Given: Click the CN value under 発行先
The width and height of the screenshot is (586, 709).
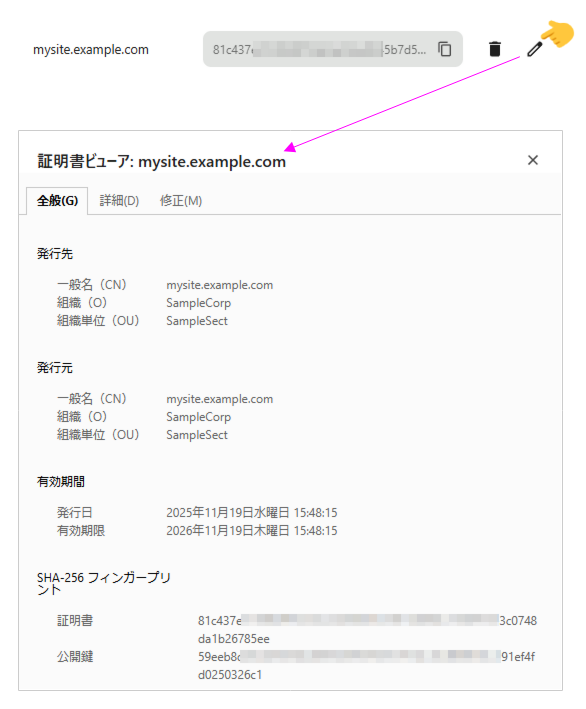Looking at the screenshot, I should [x=220, y=285].
